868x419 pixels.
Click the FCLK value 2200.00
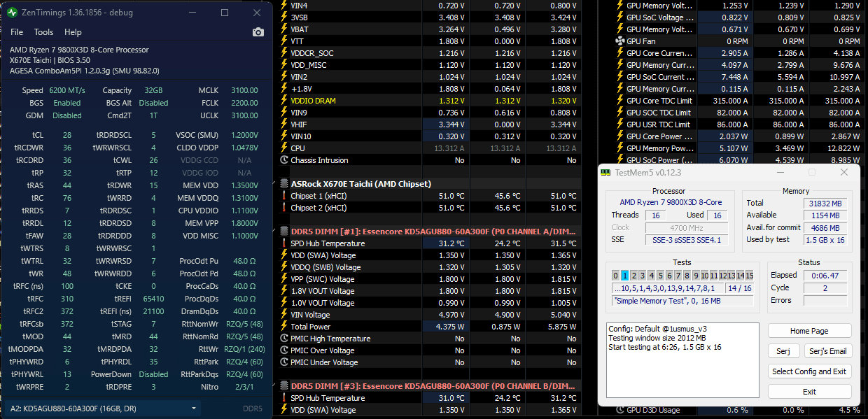point(245,103)
